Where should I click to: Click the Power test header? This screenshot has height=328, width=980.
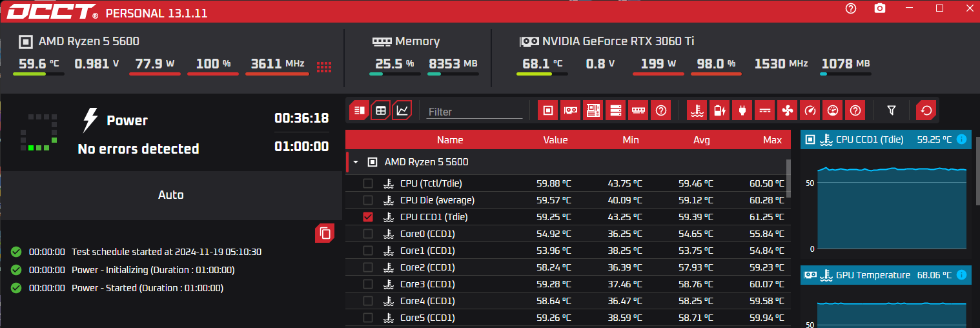click(127, 121)
